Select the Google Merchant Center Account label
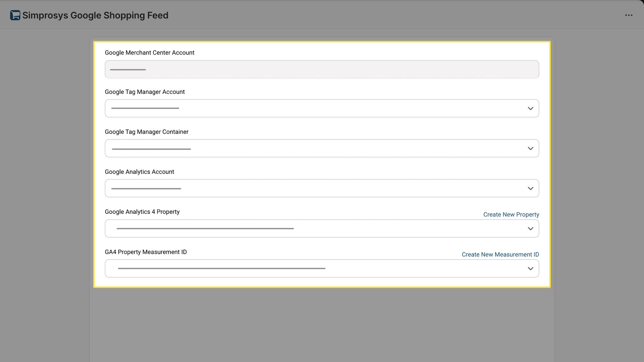Image resolution: width=644 pixels, height=362 pixels. 150,53
